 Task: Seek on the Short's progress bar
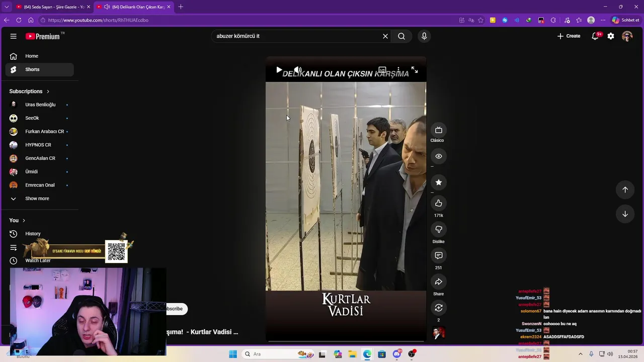point(346,341)
